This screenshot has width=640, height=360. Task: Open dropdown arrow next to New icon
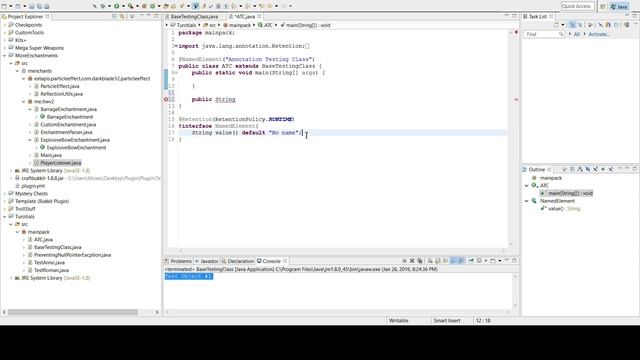pos(11,6)
